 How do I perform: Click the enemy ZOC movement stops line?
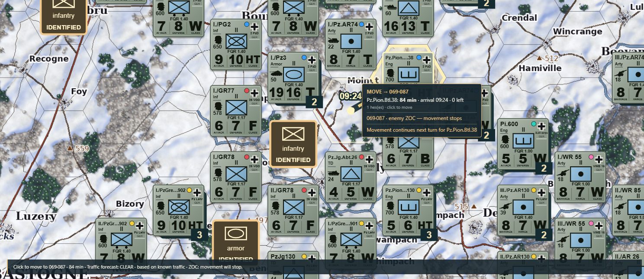tap(414, 118)
